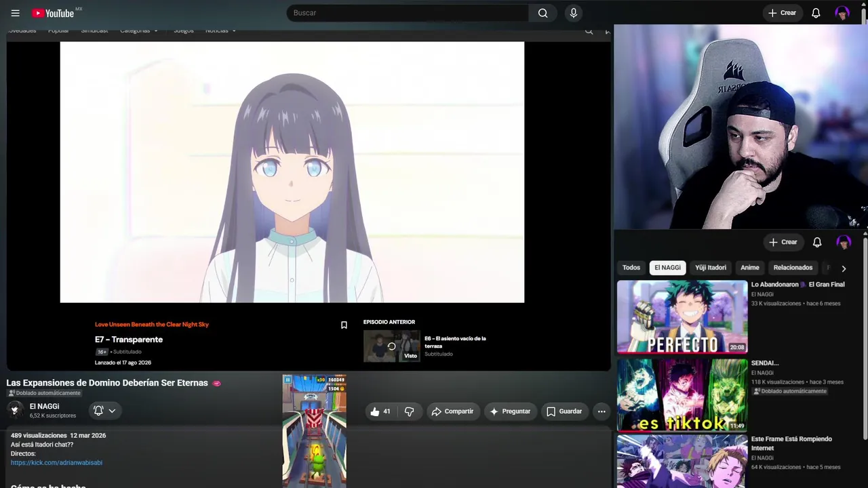The width and height of the screenshot is (868, 488).
Task: Click the 'Visto' label on E6 thumbnail
Action: tap(411, 356)
